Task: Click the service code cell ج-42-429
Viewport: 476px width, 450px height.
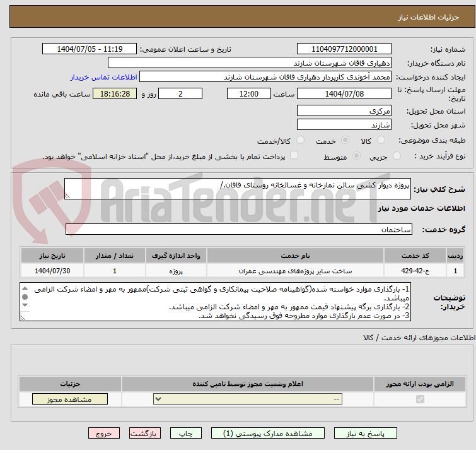Action: click(x=415, y=270)
